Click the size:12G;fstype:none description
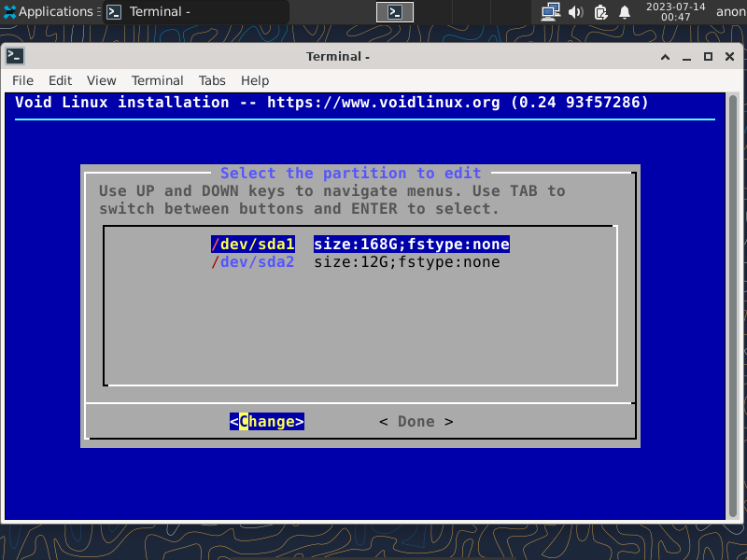 click(x=407, y=262)
